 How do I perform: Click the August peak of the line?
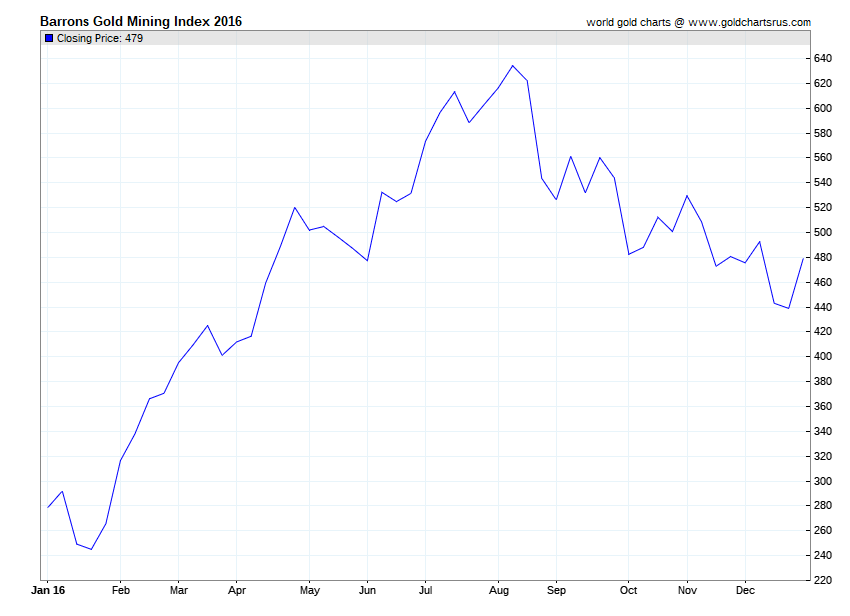513,66
